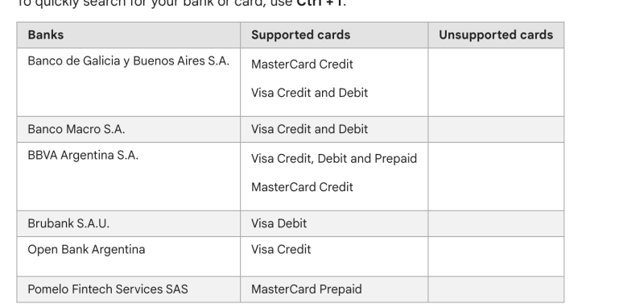This screenshot has height=308, width=644.
Task: Click Visa Credit, Debit and Prepaid text
Action: point(334,159)
